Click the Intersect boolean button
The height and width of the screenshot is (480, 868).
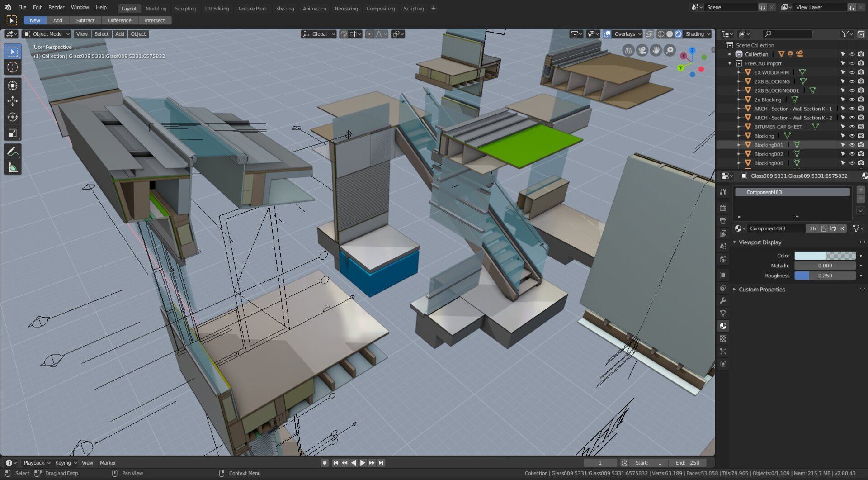coord(155,20)
